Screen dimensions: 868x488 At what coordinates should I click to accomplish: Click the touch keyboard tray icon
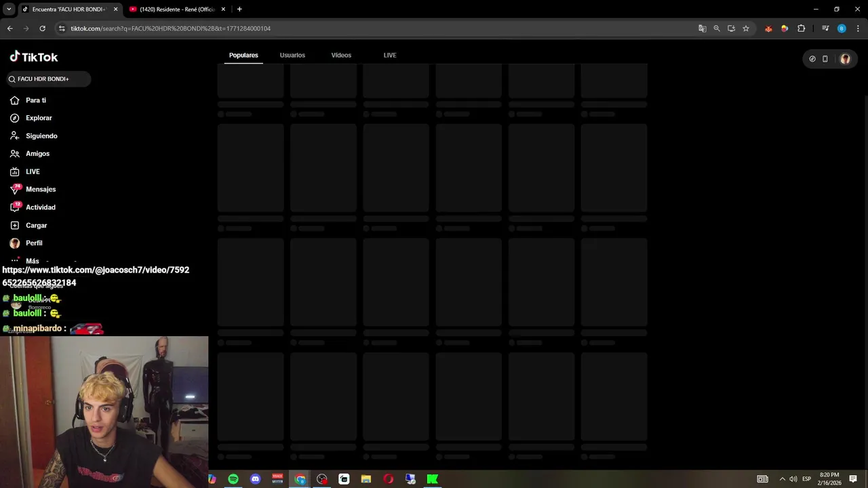click(x=762, y=479)
